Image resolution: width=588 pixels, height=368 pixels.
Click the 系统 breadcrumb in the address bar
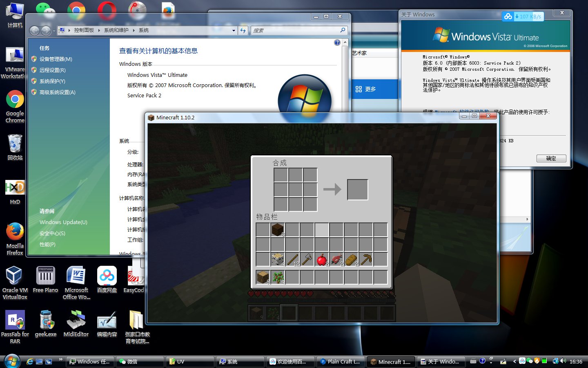tap(144, 30)
